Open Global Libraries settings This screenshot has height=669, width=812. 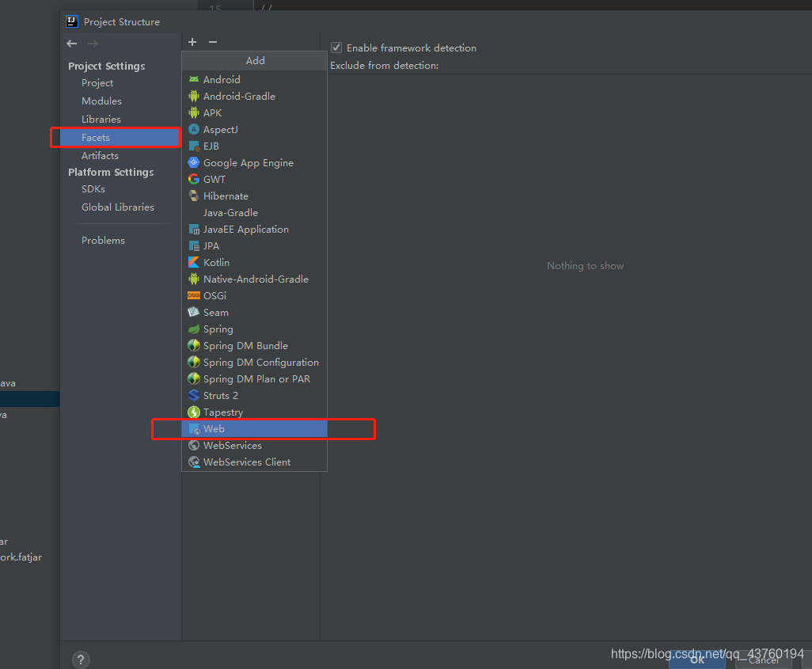(x=118, y=207)
